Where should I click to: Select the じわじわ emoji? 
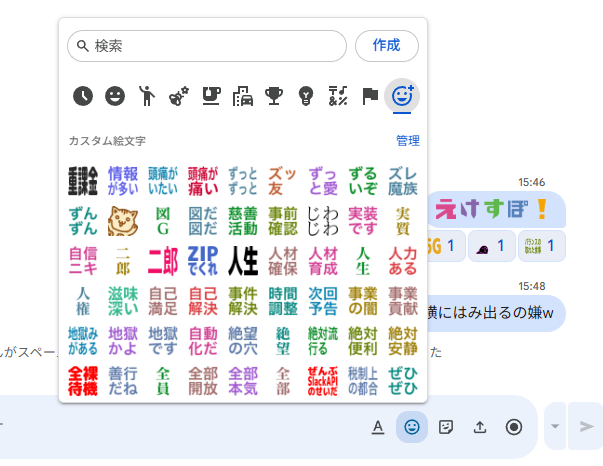click(x=323, y=221)
